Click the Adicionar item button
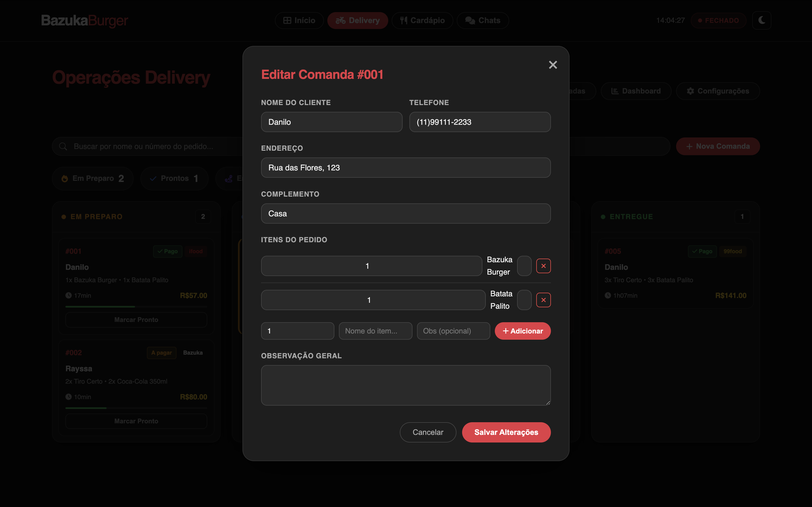 (522, 331)
